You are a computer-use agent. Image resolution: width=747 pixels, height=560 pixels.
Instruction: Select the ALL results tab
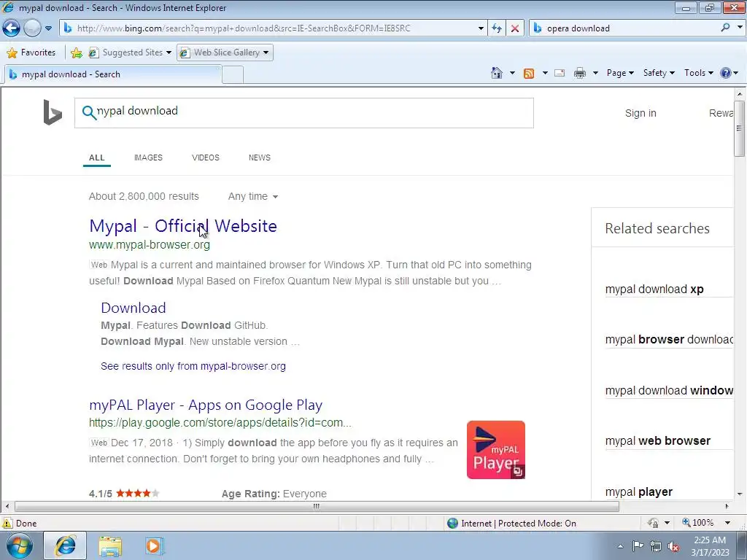pyautogui.click(x=97, y=157)
